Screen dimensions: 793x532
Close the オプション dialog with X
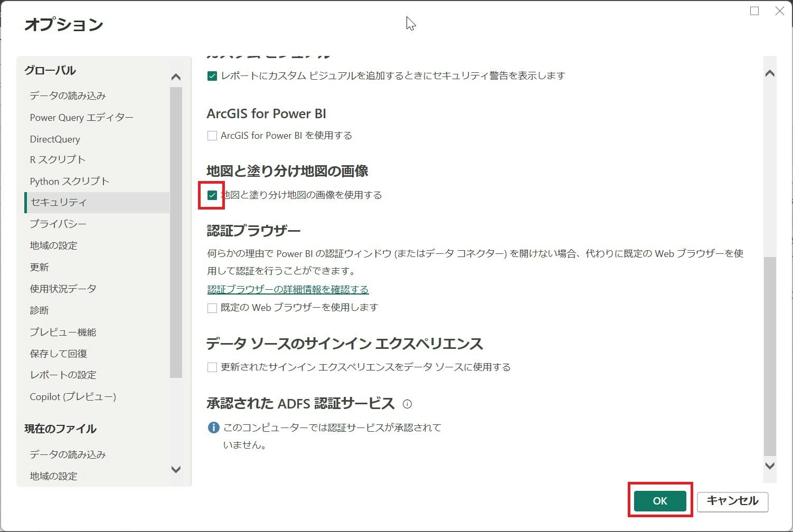point(779,11)
